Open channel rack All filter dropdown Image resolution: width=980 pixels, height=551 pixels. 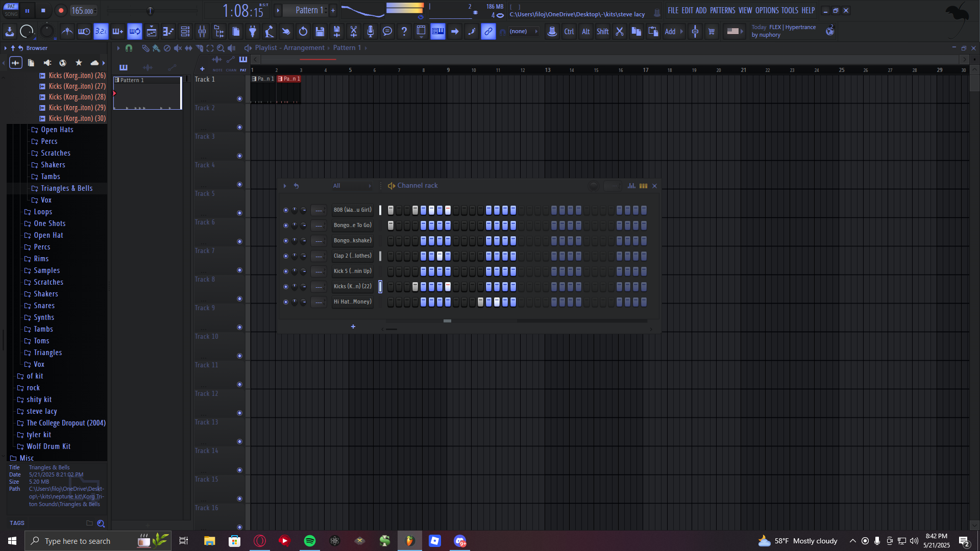tap(352, 186)
